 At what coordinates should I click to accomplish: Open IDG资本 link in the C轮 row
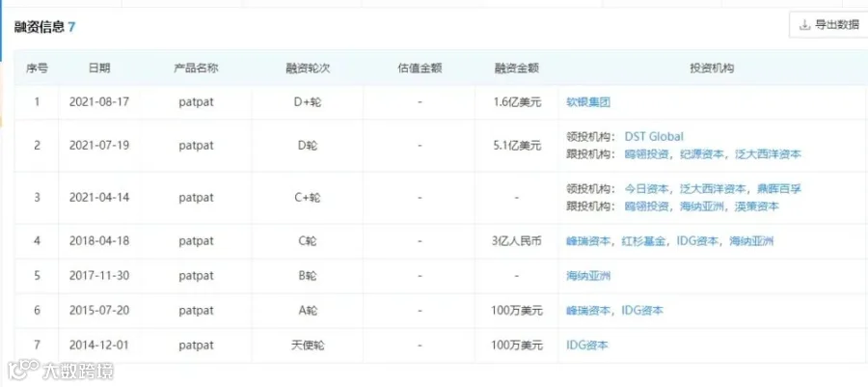(x=697, y=241)
